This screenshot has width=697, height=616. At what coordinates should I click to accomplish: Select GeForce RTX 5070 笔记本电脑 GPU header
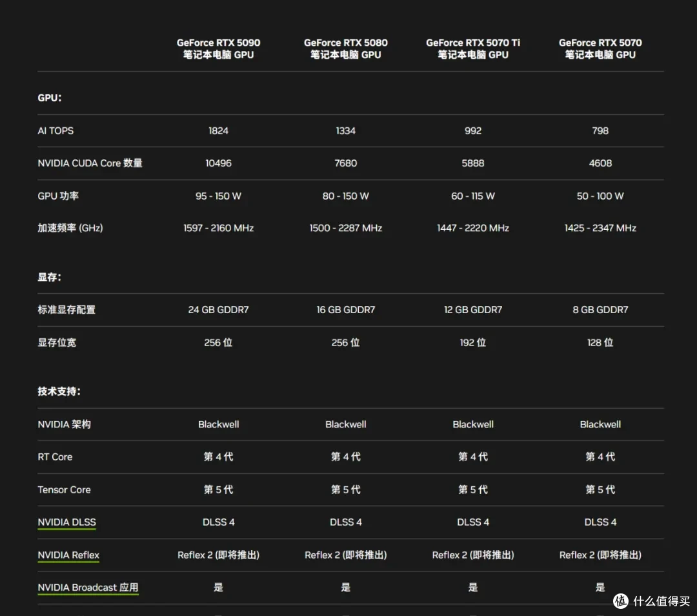[x=600, y=48]
